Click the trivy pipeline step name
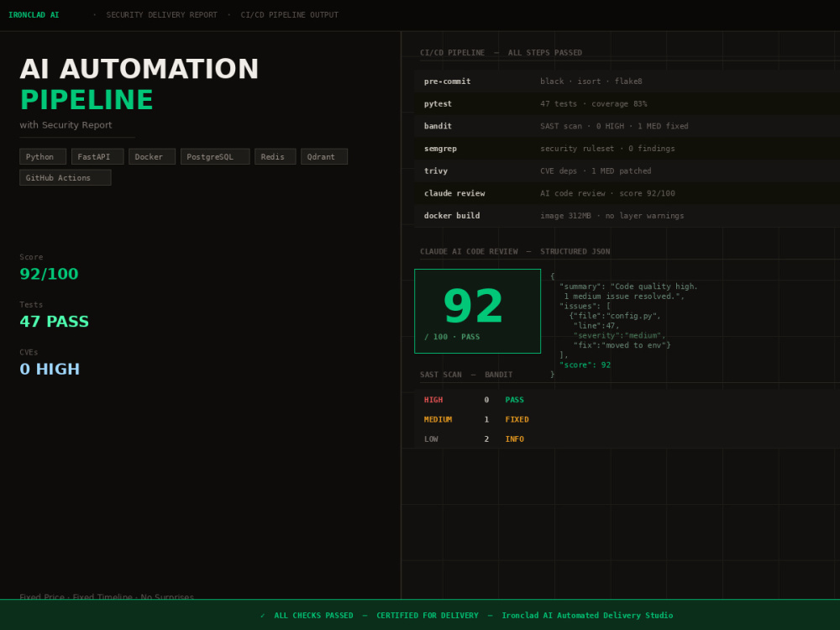840x630 pixels. click(435, 171)
